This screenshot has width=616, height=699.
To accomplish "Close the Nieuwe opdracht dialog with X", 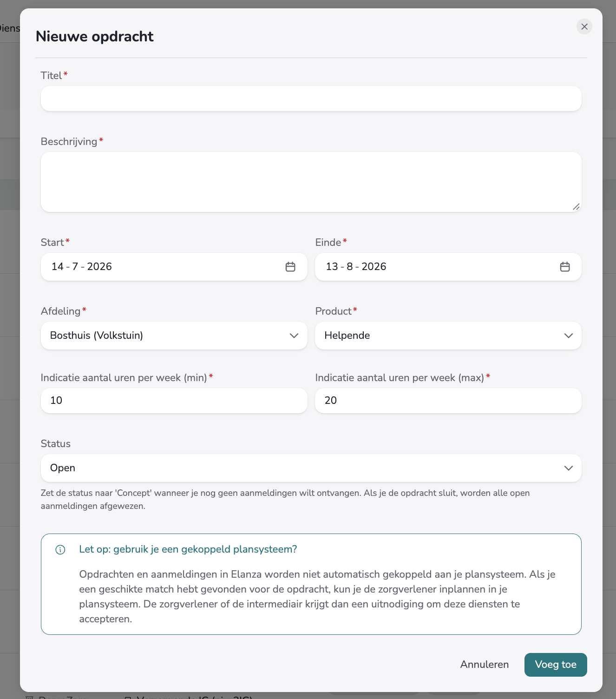I will 584,26.
